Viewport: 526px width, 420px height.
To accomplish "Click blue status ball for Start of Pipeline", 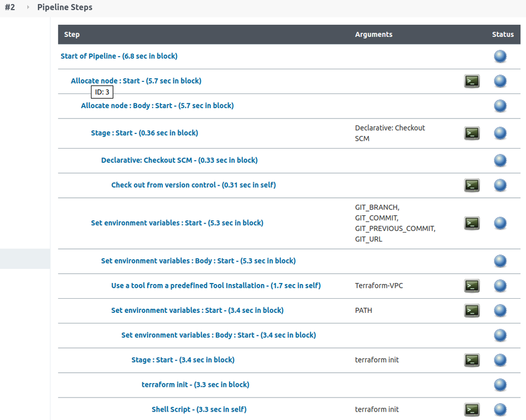I will pos(500,56).
